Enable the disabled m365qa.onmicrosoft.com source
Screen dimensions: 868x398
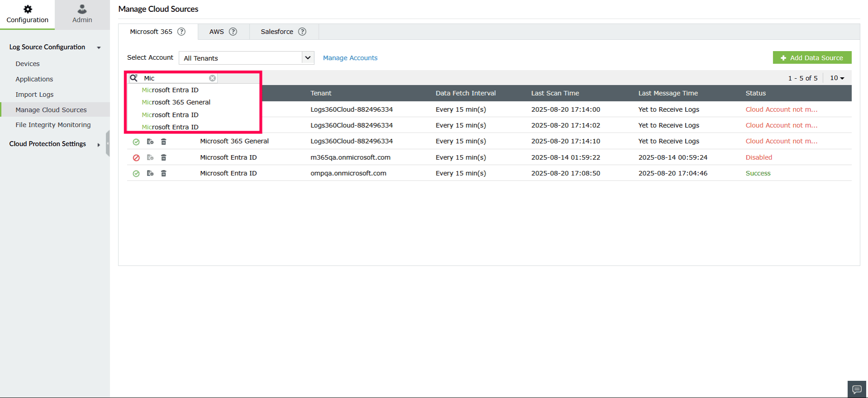click(136, 157)
